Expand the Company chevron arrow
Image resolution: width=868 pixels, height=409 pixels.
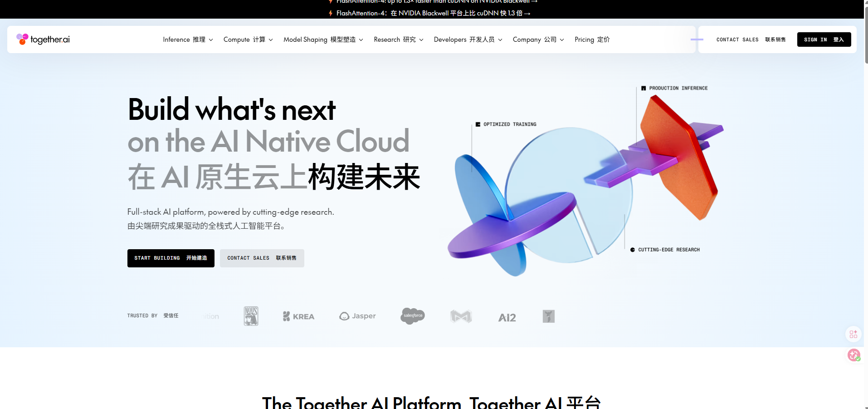(x=562, y=40)
